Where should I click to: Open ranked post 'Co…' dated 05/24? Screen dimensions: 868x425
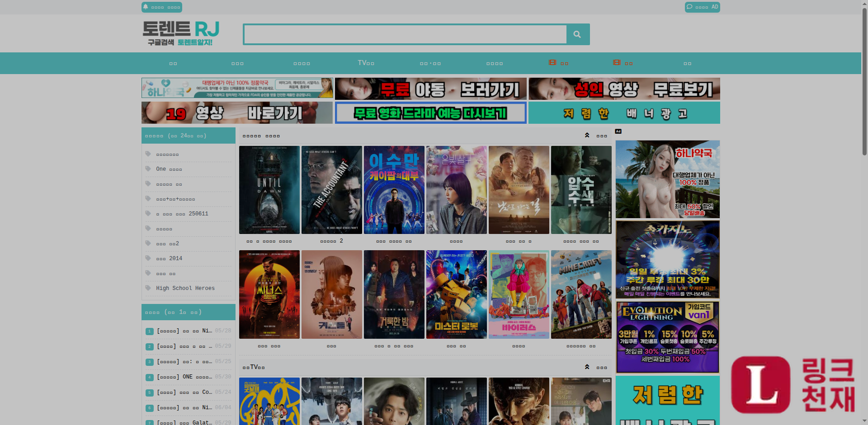184,392
